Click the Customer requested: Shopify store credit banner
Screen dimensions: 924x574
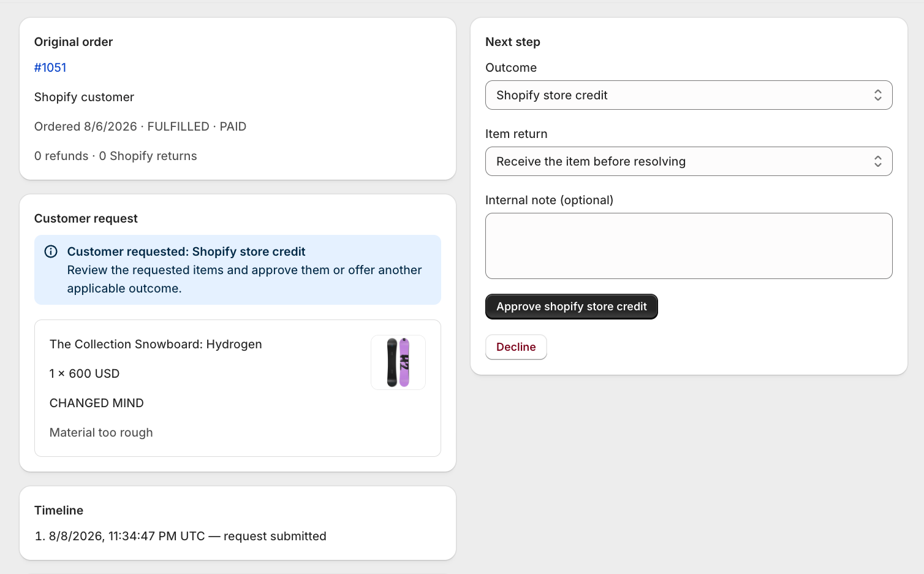point(238,270)
